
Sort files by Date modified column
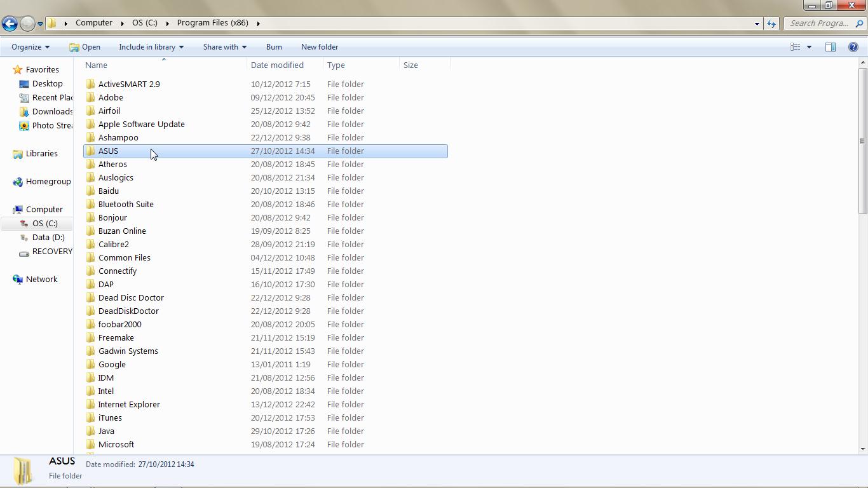(x=278, y=65)
